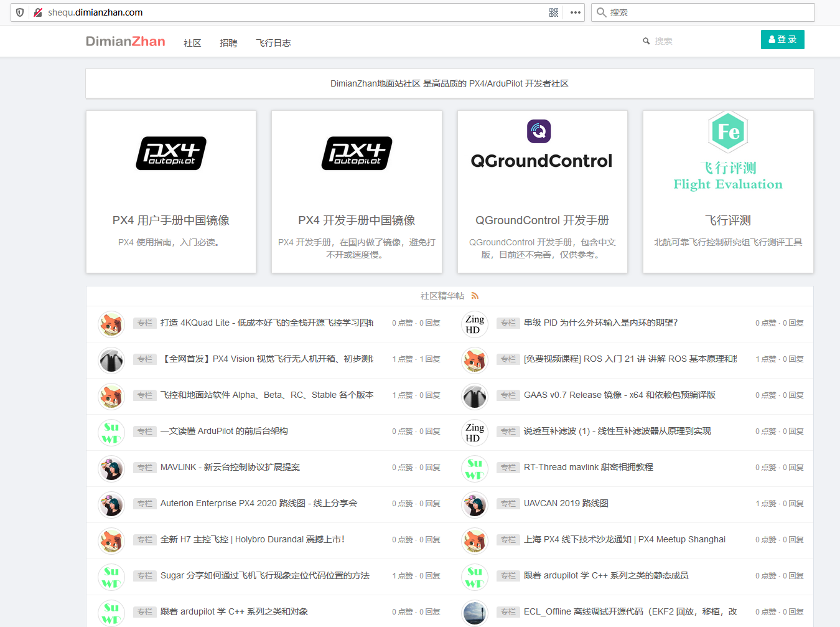
Task: Click the DimianZhan地面站社区 announcement banner text
Action: 449,83
